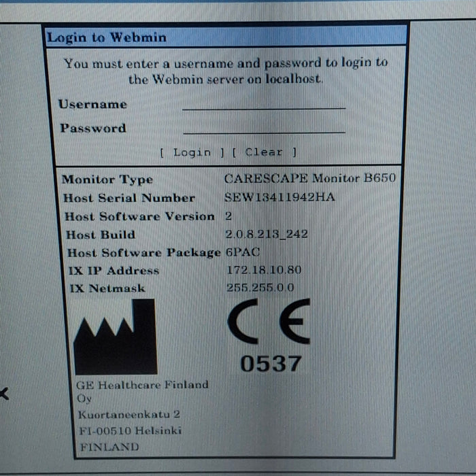Image resolution: width=476 pixels, height=476 pixels.
Task: Click the "Host Serial Number" label
Action: click(129, 198)
